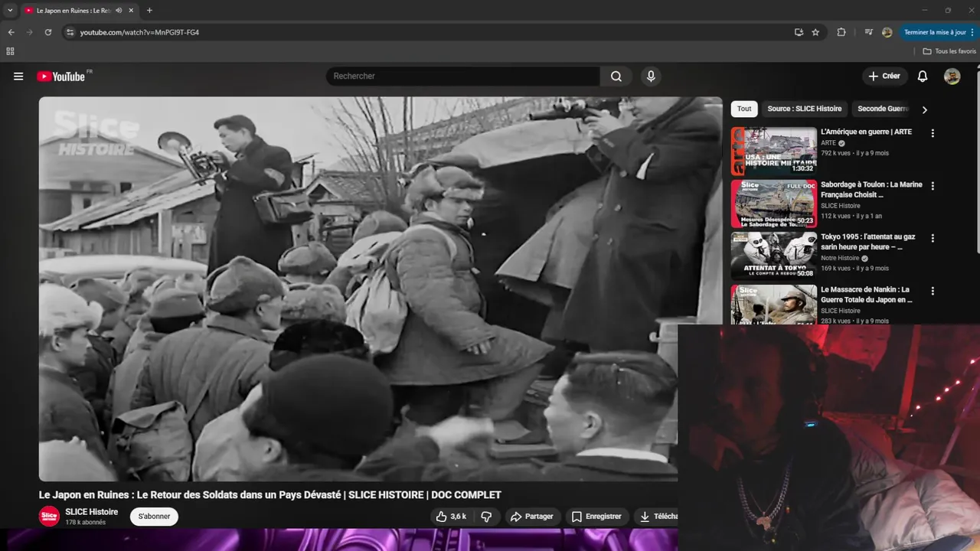Reload the YouTube page
The width and height of the screenshot is (980, 551).
(47, 32)
